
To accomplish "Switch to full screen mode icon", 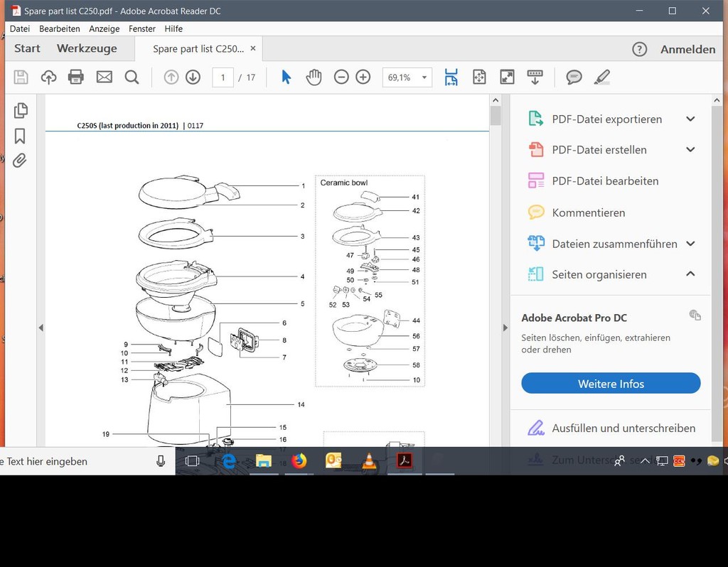I will click(x=507, y=77).
